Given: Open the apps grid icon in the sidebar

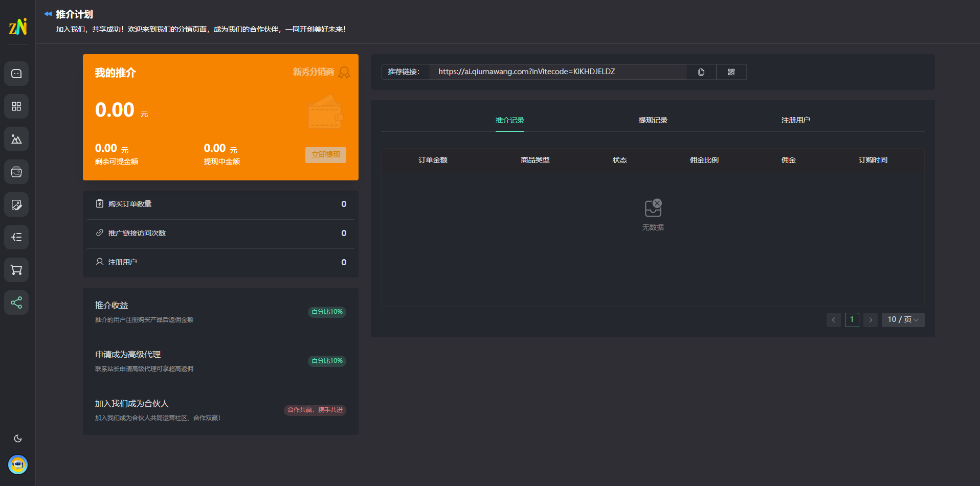Looking at the screenshot, I should 16,106.
